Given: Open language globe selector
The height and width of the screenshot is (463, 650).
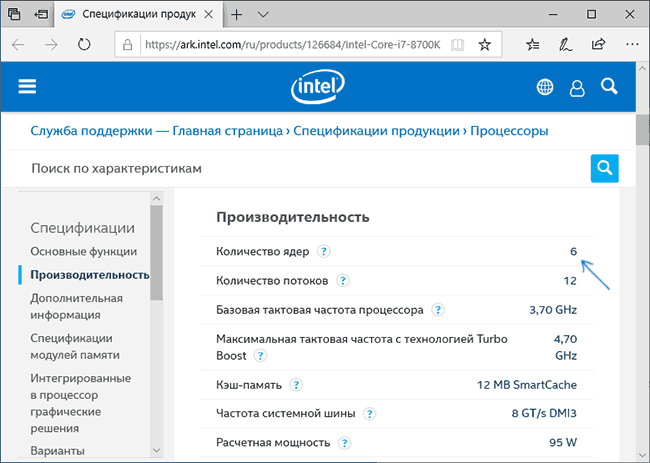Looking at the screenshot, I should coord(545,87).
